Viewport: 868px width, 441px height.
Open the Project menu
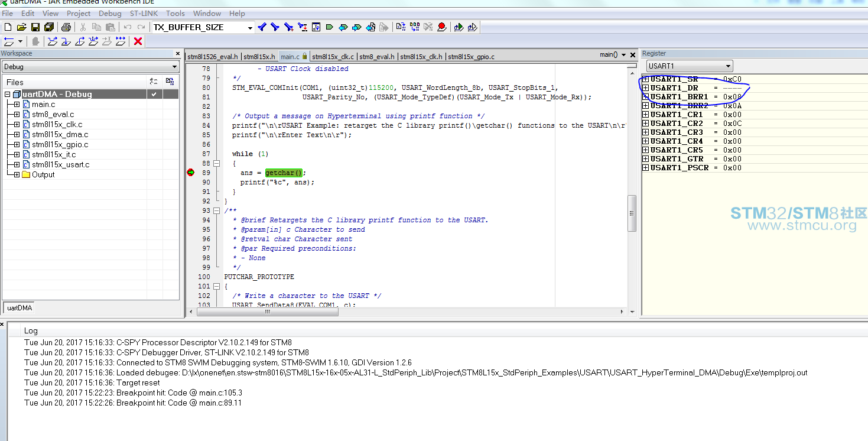[x=79, y=13]
